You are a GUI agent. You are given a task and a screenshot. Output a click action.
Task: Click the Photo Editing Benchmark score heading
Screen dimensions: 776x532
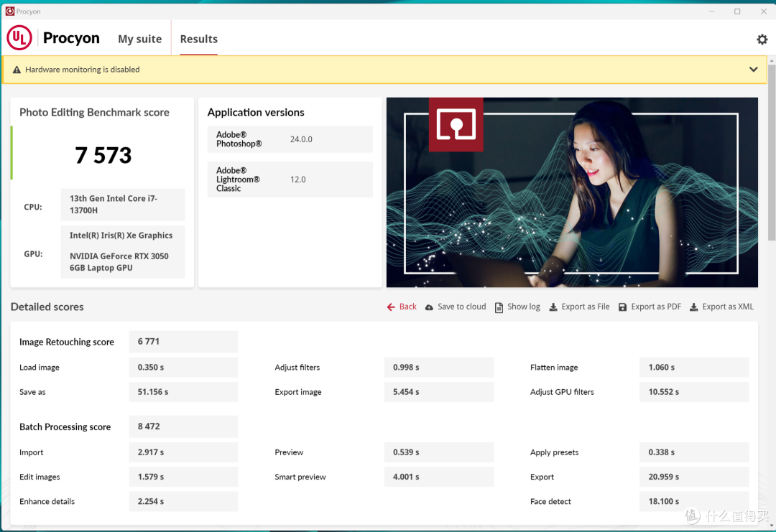pos(94,113)
